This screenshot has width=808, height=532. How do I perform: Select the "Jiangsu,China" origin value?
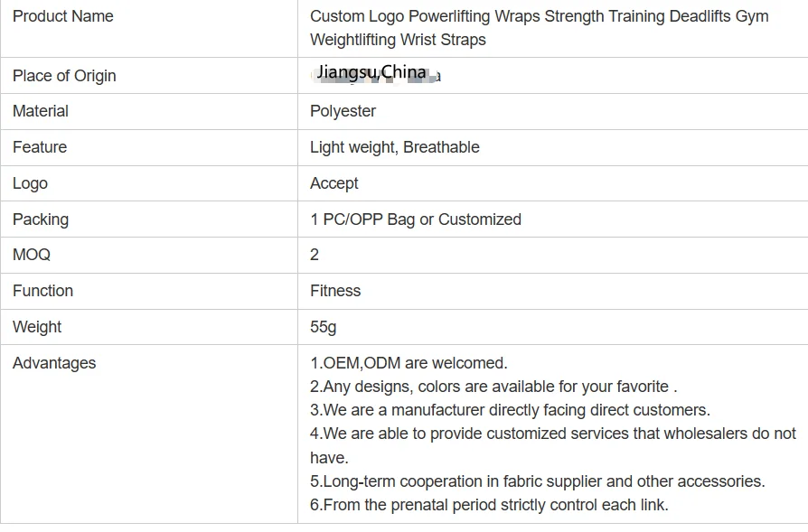point(372,72)
